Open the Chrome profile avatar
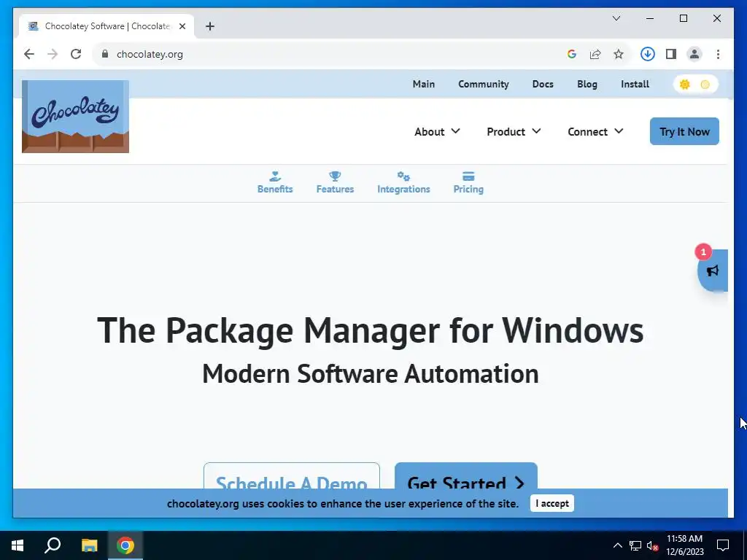 (x=694, y=54)
